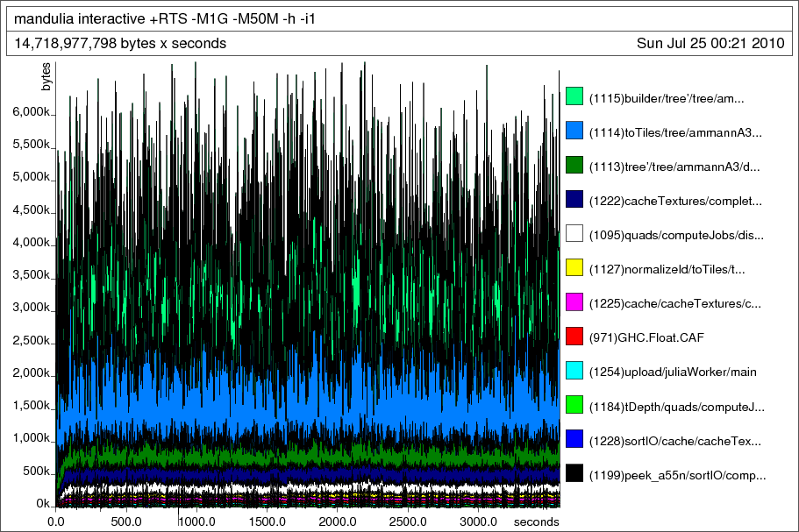Click the legend label (1228)sortIO/cache/cacheTex...
Image resolution: width=799 pixels, height=532 pixels.
click(x=675, y=441)
